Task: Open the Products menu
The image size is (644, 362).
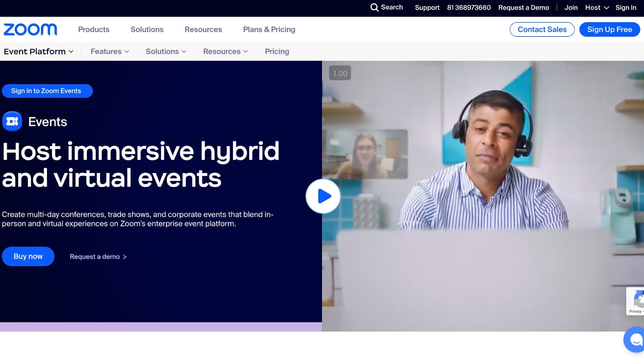Action: [x=94, y=29]
